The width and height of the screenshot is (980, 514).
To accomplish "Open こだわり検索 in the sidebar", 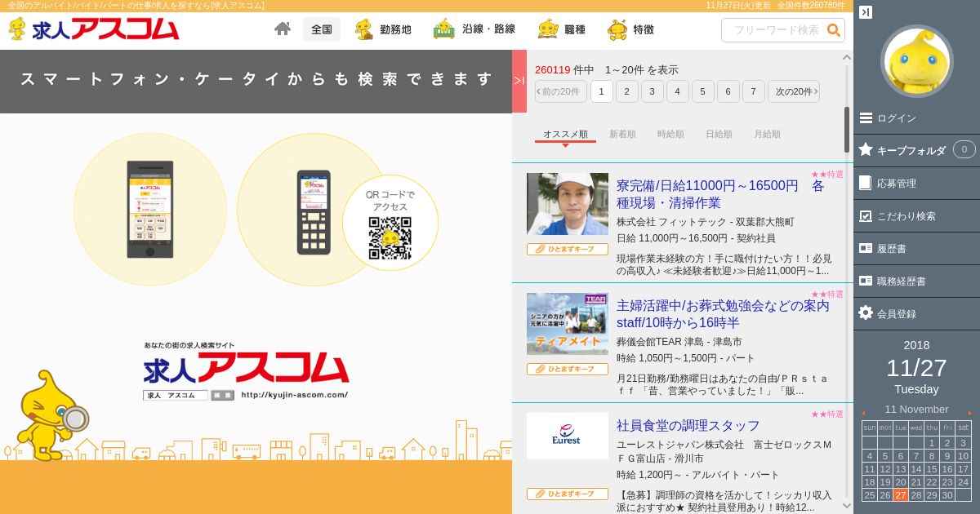I will 916,216.
